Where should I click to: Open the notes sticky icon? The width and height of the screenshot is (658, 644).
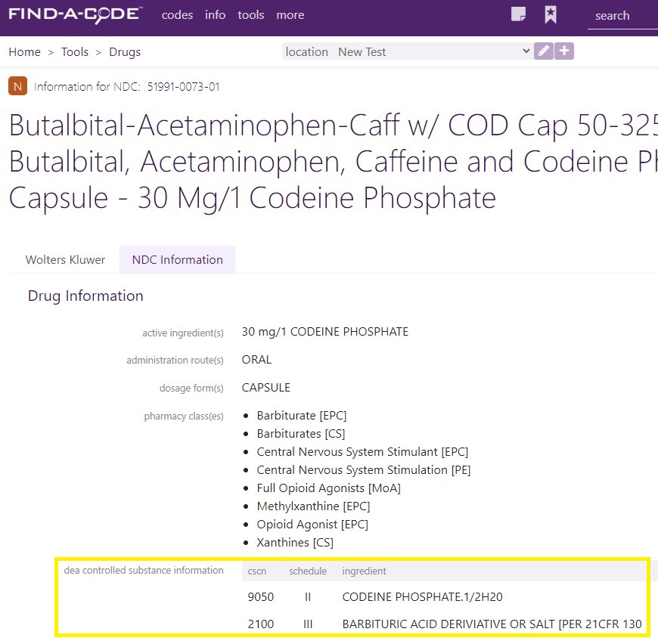click(x=519, y=14)
